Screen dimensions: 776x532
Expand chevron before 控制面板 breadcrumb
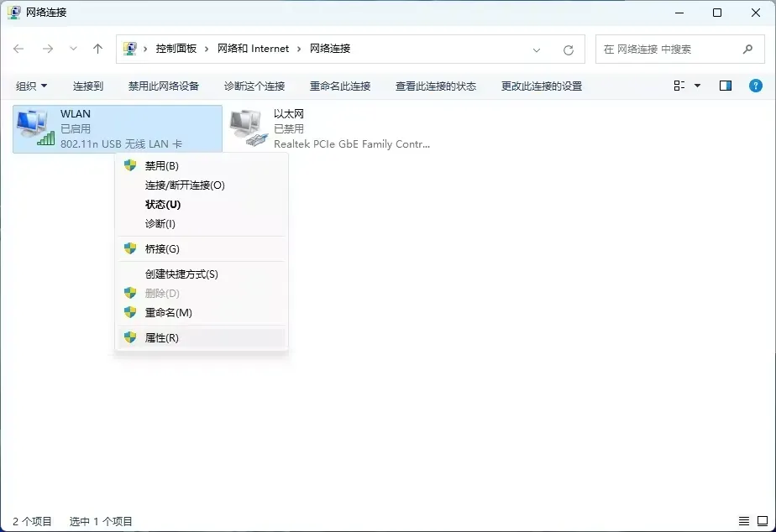145,49
